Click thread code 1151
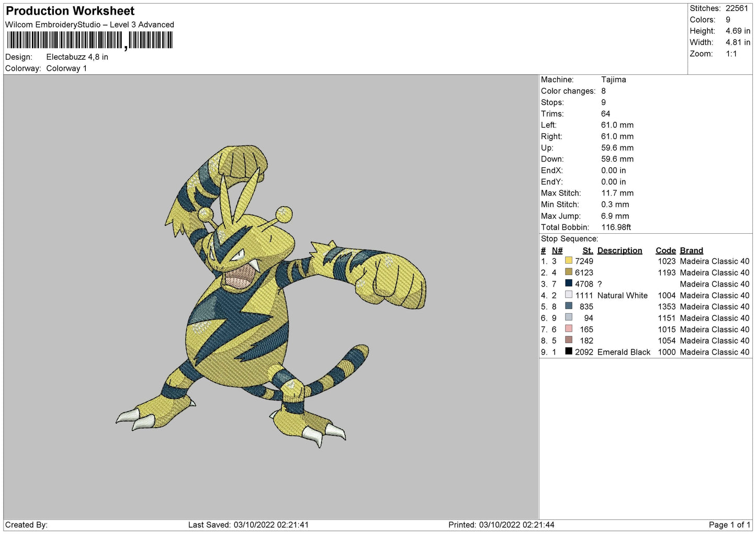 pos(667,319)
